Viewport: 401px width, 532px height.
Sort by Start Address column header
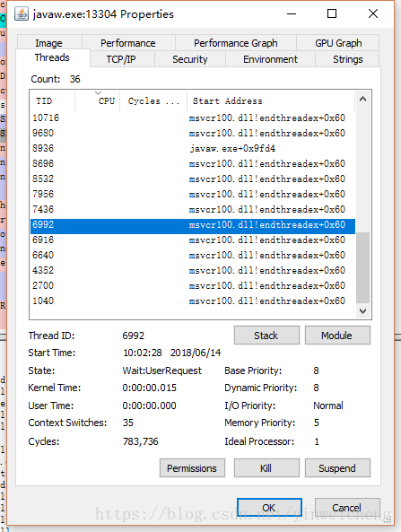click(271, 101)
